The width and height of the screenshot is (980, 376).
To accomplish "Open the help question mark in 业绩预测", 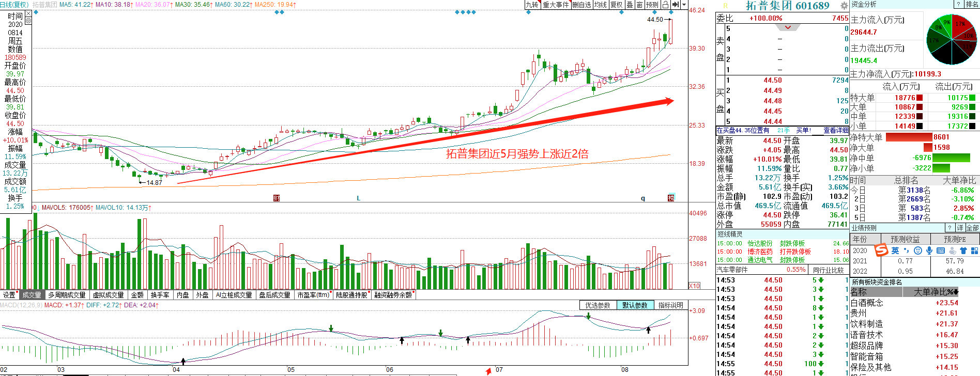I will (950, 228).
